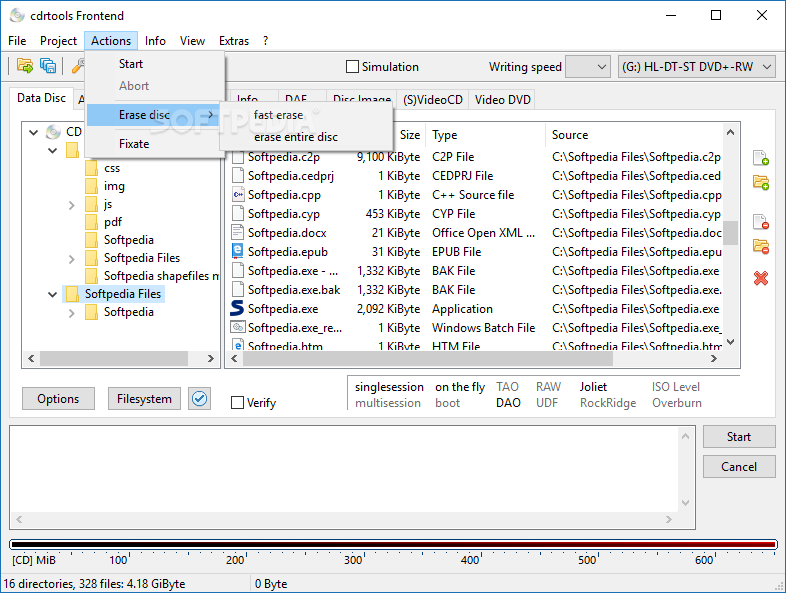
Task: Toggle the singlesession mode label
Action: coord(389,387)
